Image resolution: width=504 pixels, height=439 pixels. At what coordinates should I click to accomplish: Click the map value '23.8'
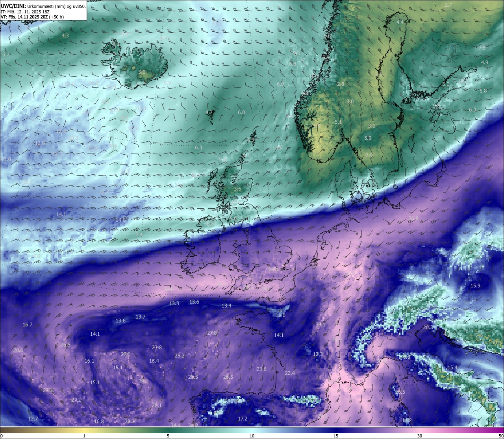tap(157, 347)
